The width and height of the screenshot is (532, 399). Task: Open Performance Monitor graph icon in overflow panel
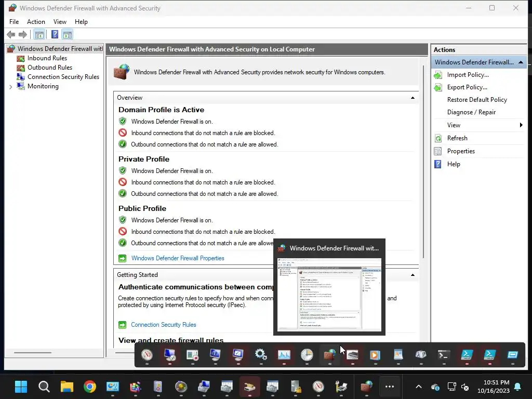[284, 355]
